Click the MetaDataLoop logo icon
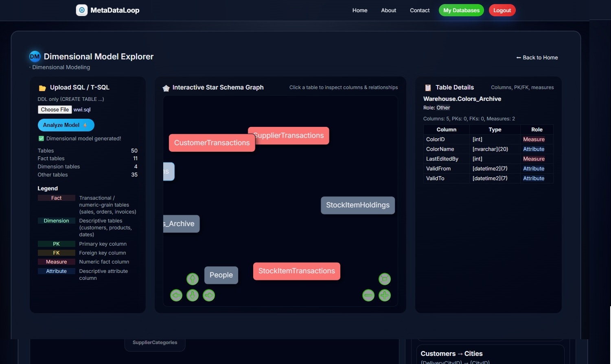This screenshot has width=611, height=364. 81,10
